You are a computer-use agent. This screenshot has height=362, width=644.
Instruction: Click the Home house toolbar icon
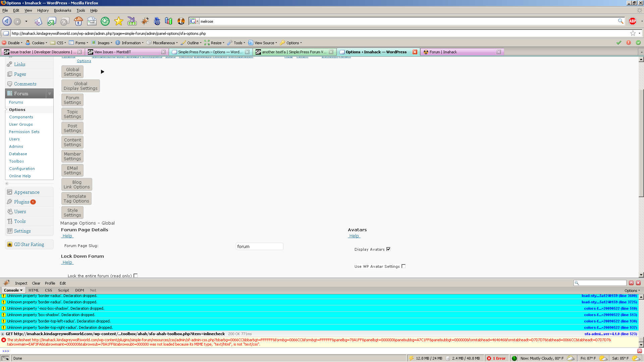pyautogui.click(x=78, y=21)
